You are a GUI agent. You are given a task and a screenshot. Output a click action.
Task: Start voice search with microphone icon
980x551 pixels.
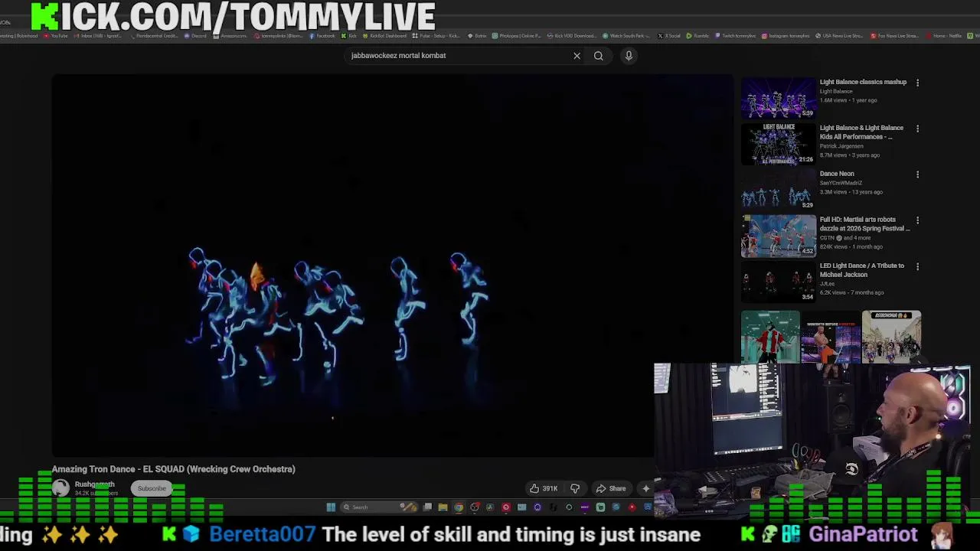[x=629, y=55]
